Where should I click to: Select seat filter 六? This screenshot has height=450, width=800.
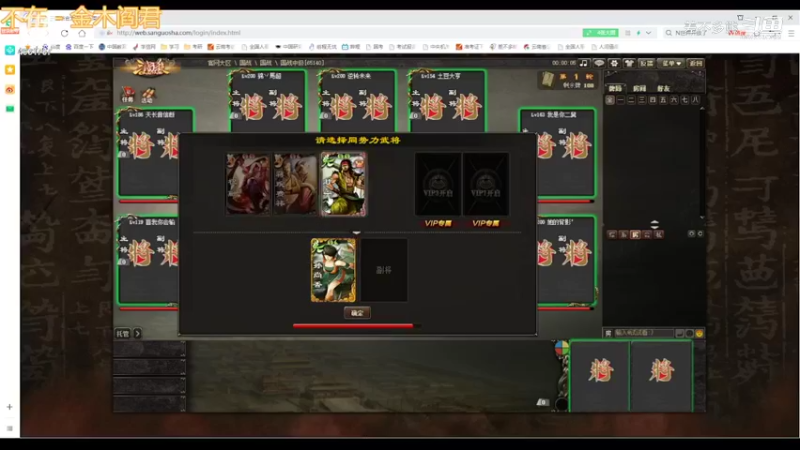(x=674, y=100)
